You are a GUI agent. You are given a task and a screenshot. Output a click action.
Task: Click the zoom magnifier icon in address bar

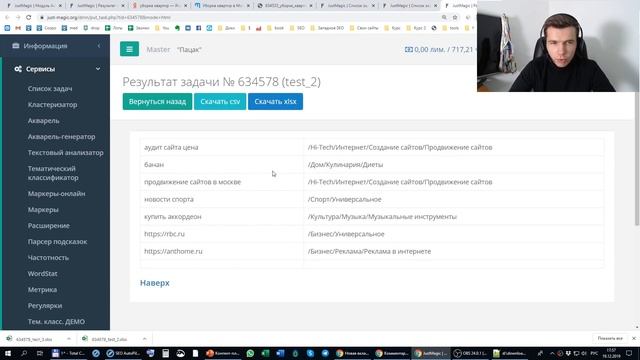tap(444, 18)
